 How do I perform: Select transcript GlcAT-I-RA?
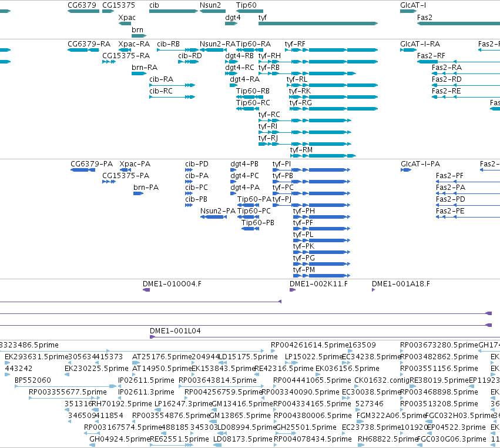408,50
